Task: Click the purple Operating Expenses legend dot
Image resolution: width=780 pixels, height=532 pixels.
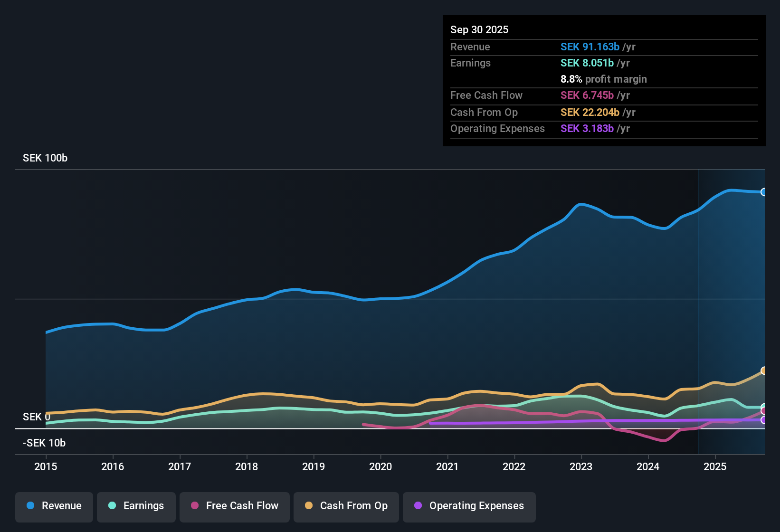Action: point(418,506)
